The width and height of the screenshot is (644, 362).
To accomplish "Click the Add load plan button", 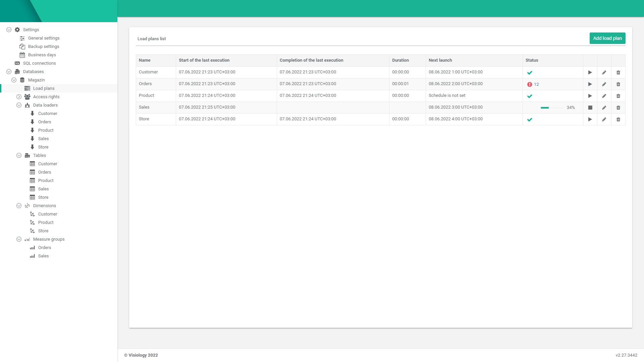I will [607, 38].
